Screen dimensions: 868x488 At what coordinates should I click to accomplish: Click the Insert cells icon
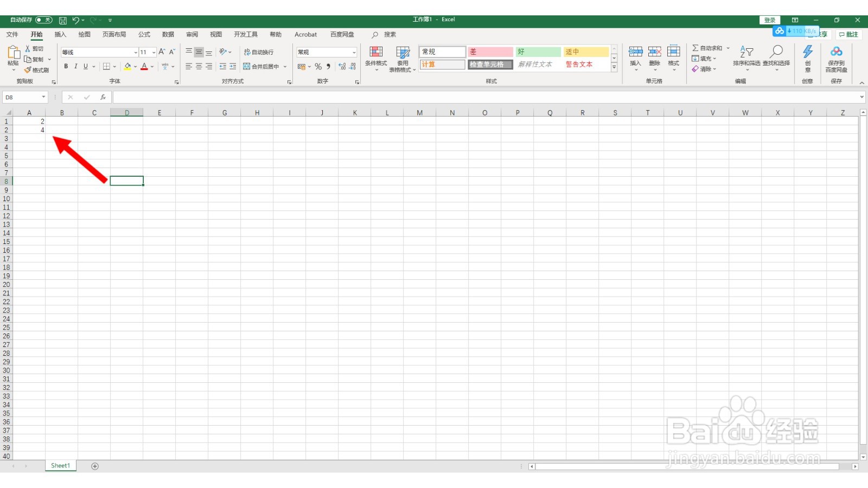tap(635, 52)
